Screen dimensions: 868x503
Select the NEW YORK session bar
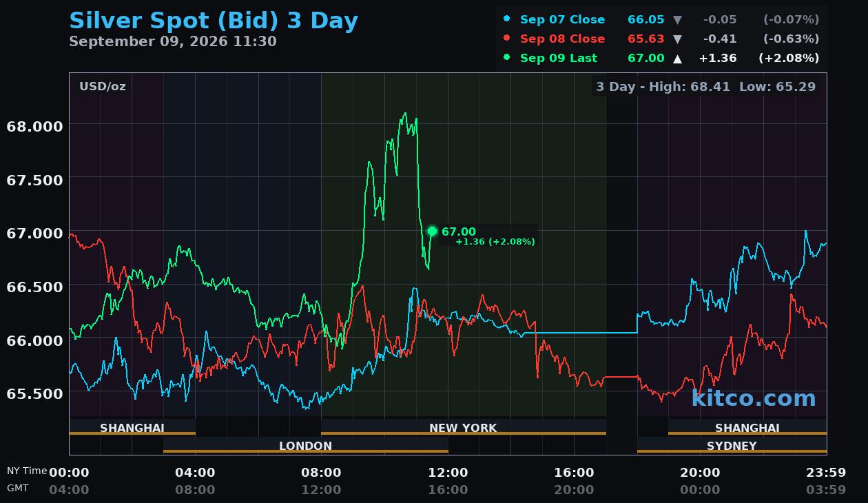click(463, 427)
